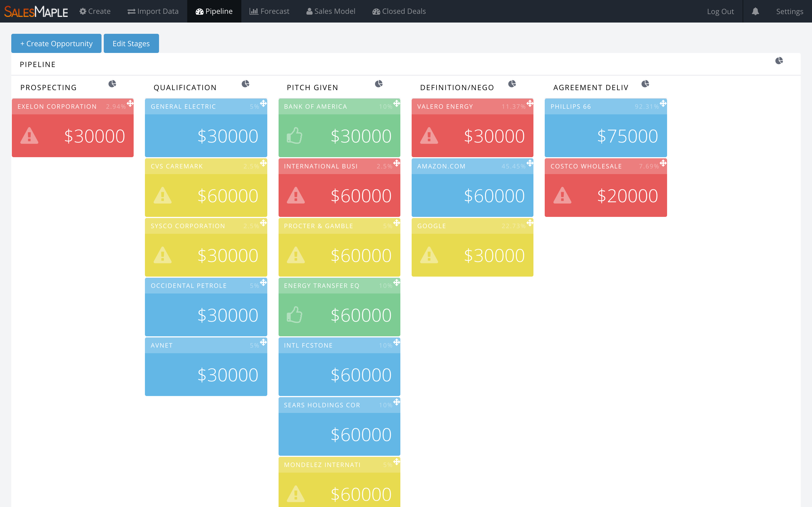Show Definition/Nego stage pie chart
This screenshot has width=812, height=507.
click(512, 84)
